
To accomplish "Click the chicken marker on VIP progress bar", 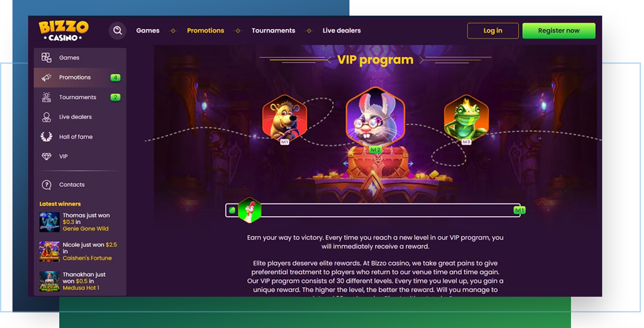I will [x=250, y=210].
